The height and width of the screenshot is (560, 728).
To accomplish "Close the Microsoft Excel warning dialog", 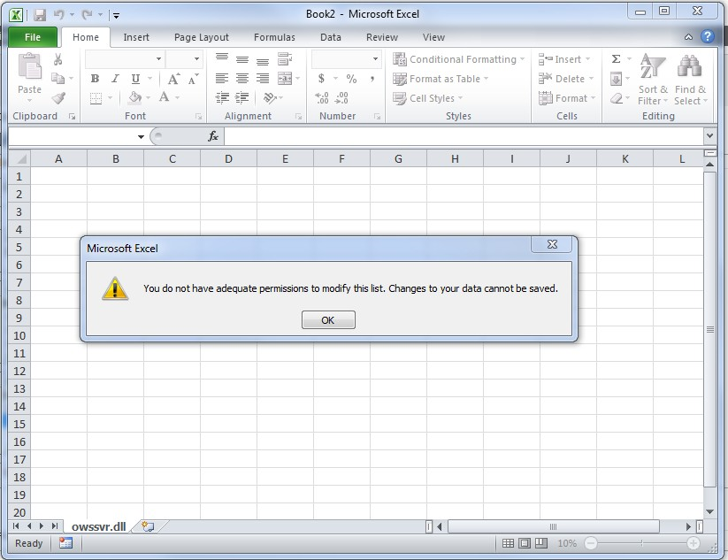I will click(552, 244).
